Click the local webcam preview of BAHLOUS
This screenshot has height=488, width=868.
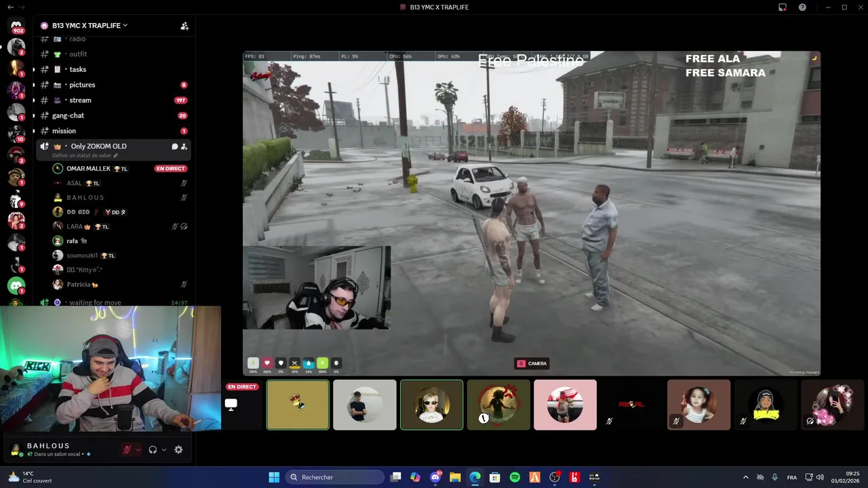(x=111, y=368)
